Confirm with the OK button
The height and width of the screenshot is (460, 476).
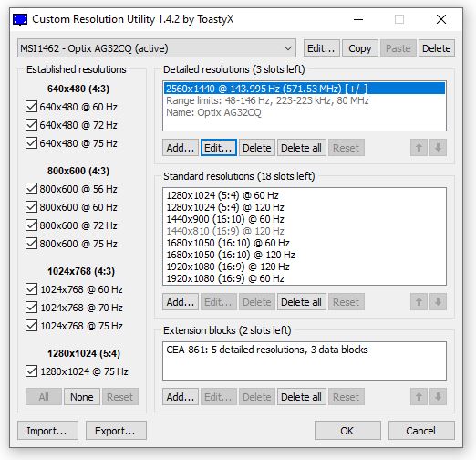click(x=347, y=431)
